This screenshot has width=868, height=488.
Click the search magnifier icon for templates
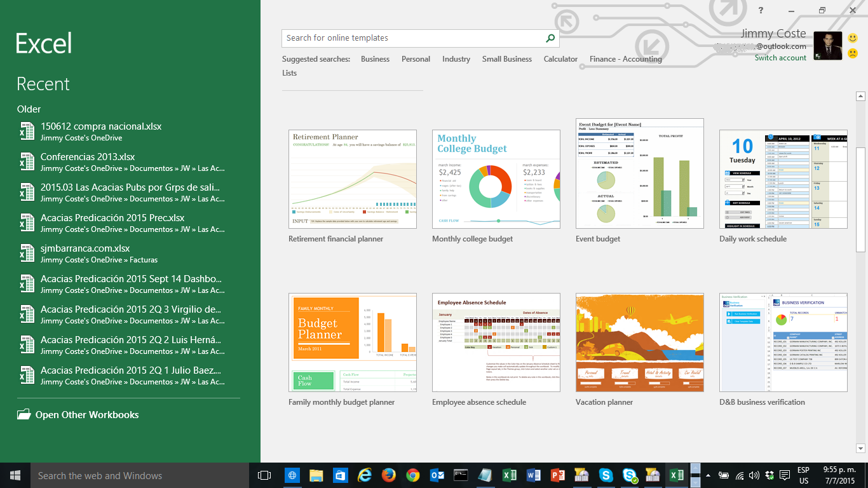pyautogui.click(x=550, y=38)
